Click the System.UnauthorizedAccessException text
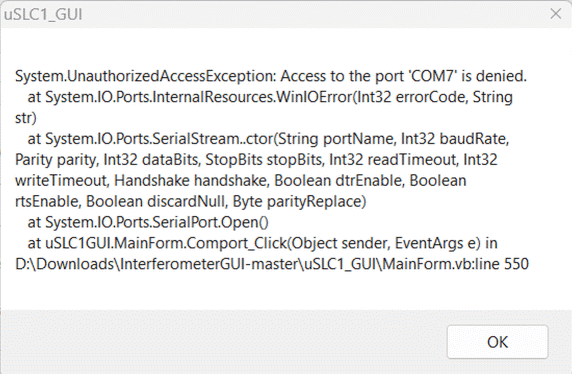 [x=146, y=76]
